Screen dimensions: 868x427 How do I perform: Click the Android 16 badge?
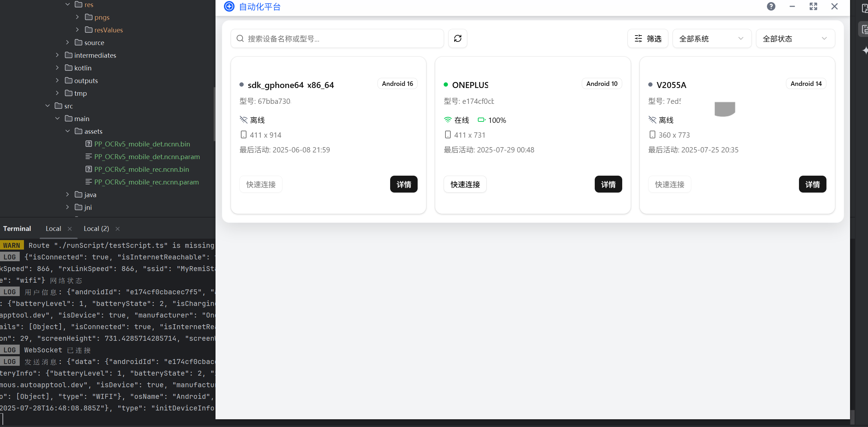tap(397, 83)
